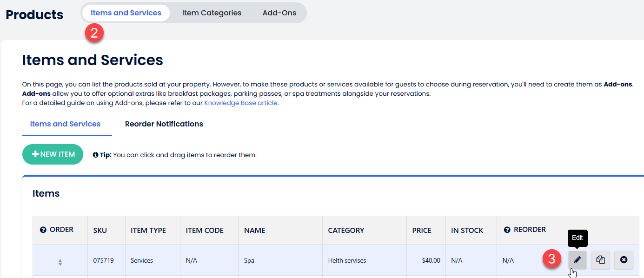Click the help icon beside REORDER header
The height and width of the screenshot is (278, 644).
(507, 230)
